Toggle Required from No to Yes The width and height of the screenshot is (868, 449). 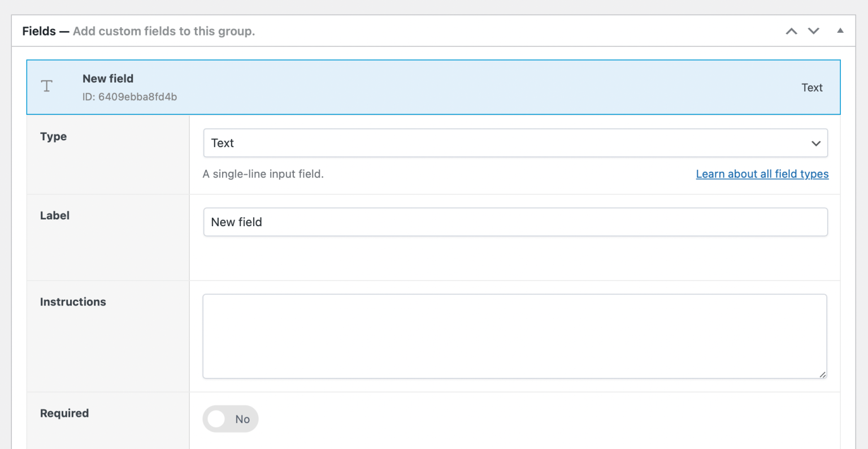(x=230, y=419)
